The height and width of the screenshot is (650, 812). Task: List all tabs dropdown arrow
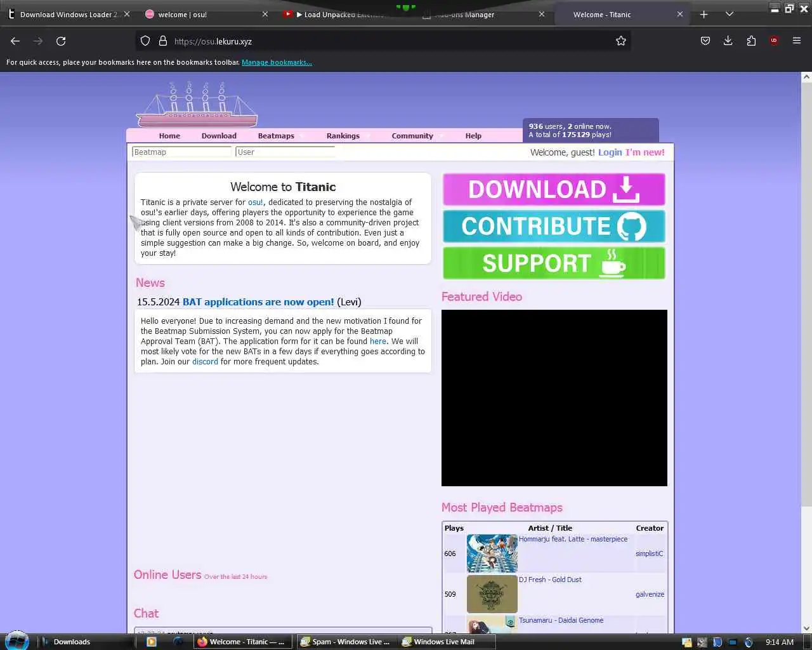coord(730,14)
